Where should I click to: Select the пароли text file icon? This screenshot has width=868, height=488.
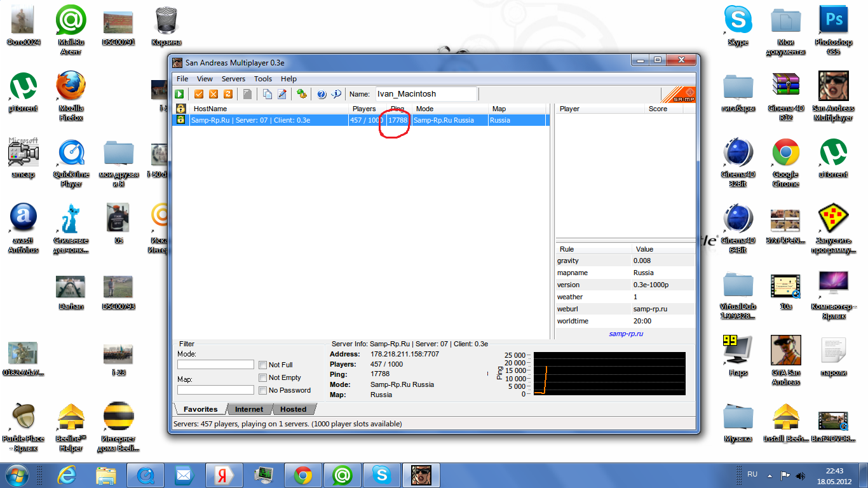833,356
